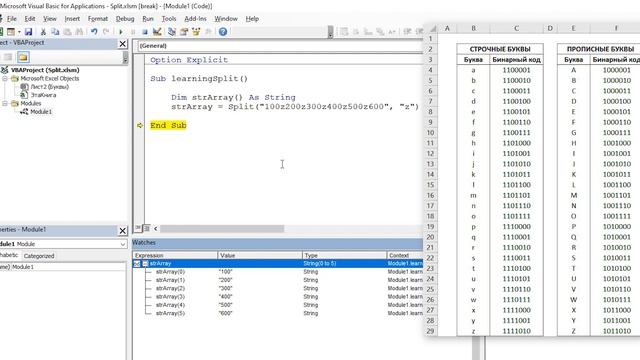Open the Window menu
This screenshot has width=640, height=360.
tap(226, 19)
